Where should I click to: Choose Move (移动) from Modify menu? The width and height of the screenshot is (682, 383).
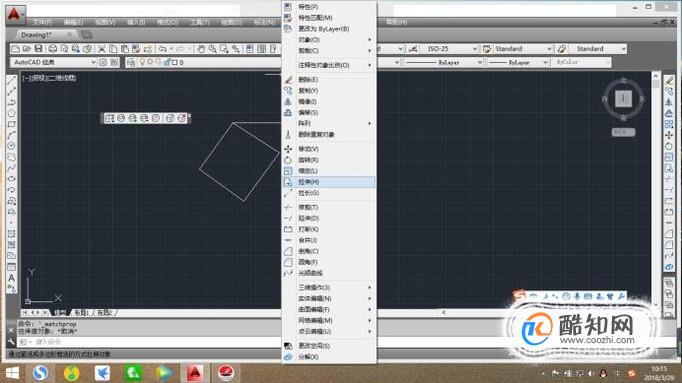[329, 149]
